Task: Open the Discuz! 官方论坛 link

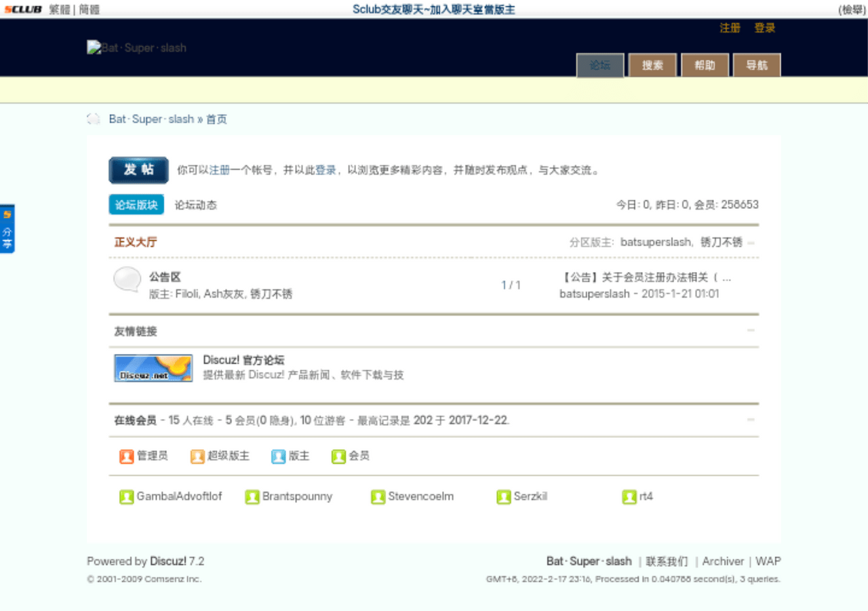Action: click(x=243, y=360)
